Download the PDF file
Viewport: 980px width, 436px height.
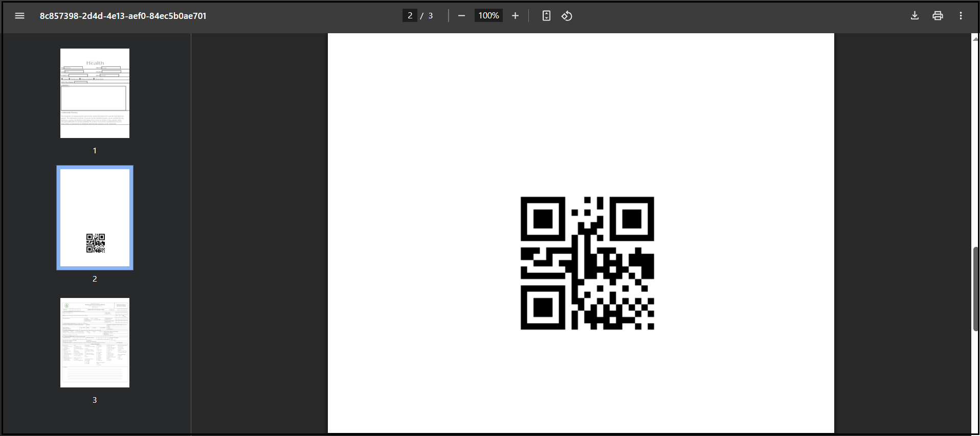click(915, 16)
